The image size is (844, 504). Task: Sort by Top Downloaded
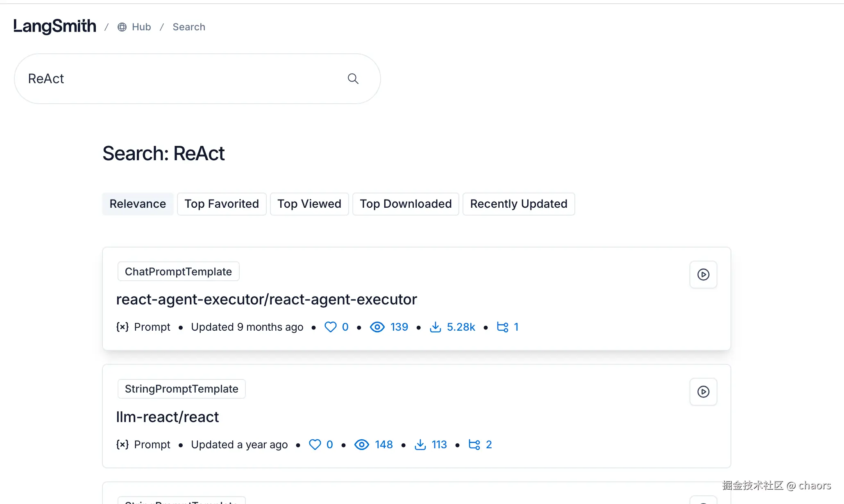point(406,204)
